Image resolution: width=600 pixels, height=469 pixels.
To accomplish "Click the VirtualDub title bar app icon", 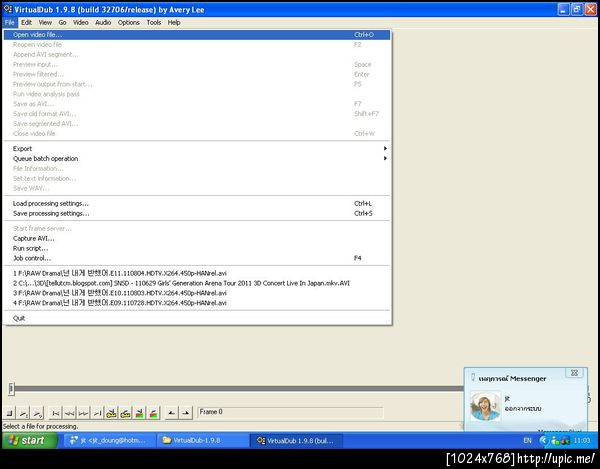I will point(7,9).
